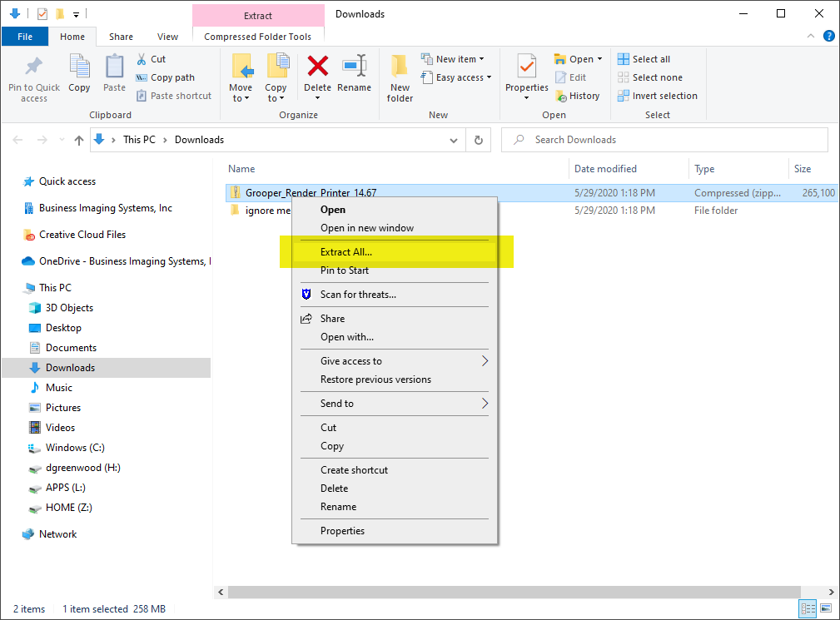Click the red Delete X icon
Image resolution: width=840 pixels, height=620 pixels.
click(x=318, y=67)
